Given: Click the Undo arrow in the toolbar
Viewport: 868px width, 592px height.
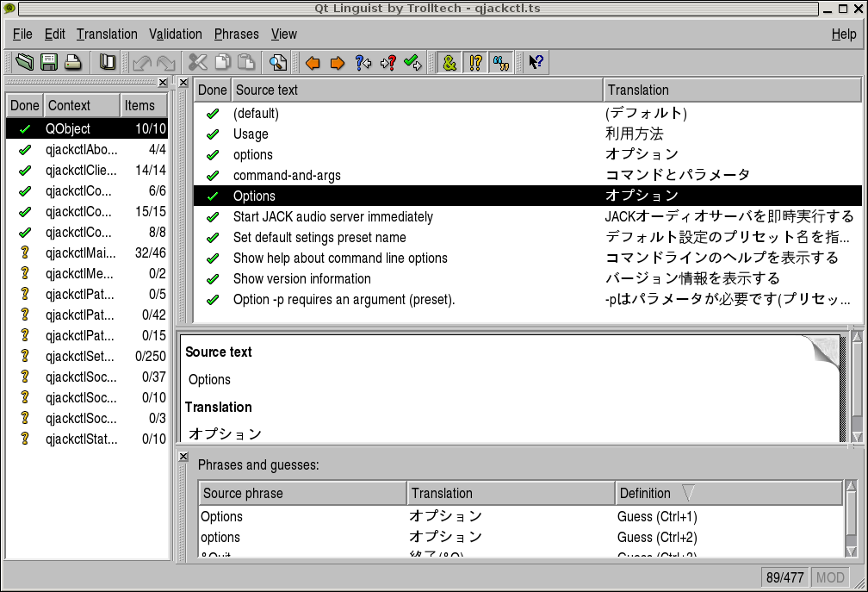Looking at the screenshot, I should pyautogui.click(x=142, y=62).
